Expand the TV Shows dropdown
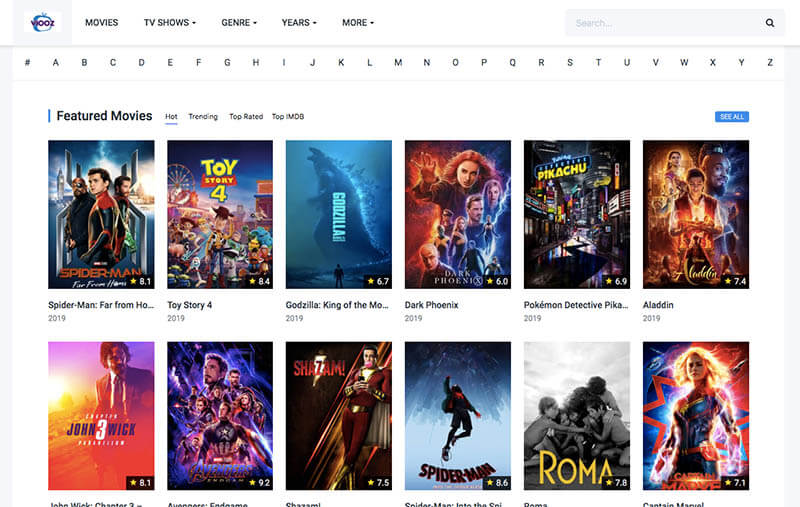Image resolution: width=800 pixels, height=507 pixels. point(169,22)
